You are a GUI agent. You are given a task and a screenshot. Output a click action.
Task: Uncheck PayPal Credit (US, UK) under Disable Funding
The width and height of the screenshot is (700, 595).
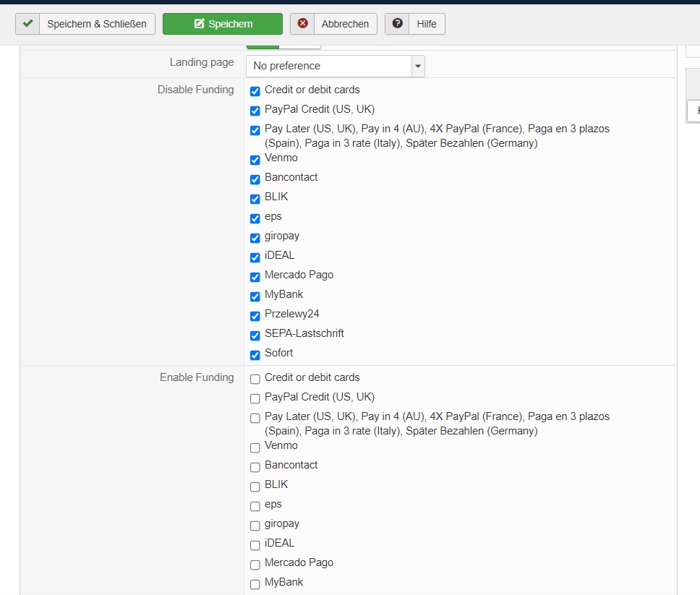[255, 111]
